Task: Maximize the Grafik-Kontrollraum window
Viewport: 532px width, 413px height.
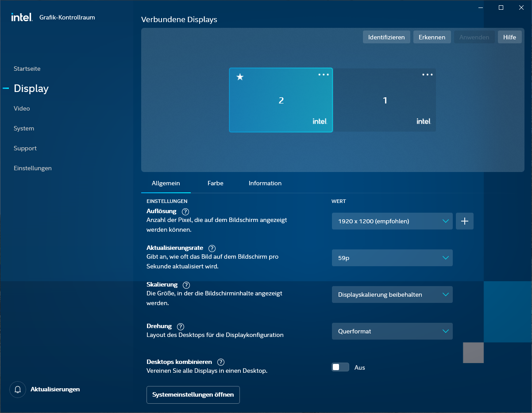Action: click(501, 8)
